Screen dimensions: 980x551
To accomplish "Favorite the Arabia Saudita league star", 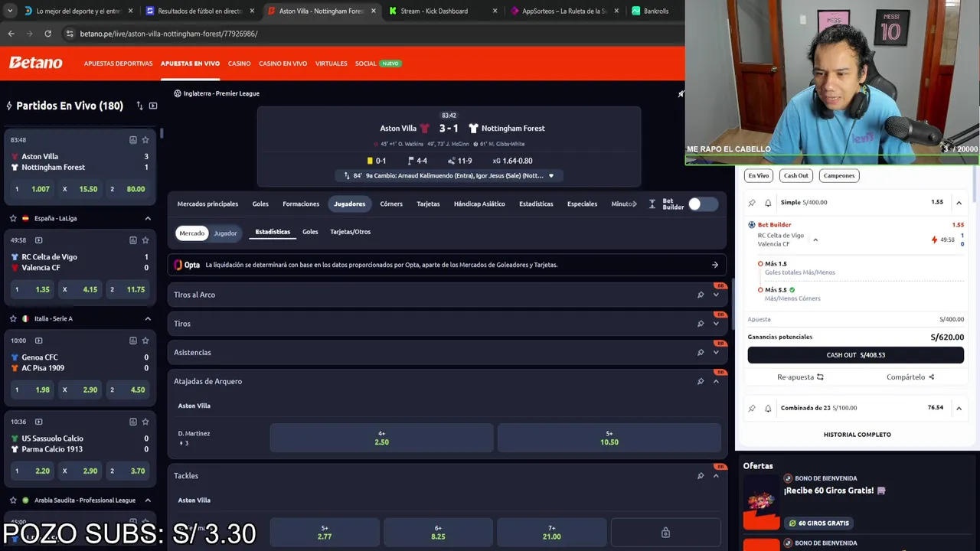I will (13, 500).
